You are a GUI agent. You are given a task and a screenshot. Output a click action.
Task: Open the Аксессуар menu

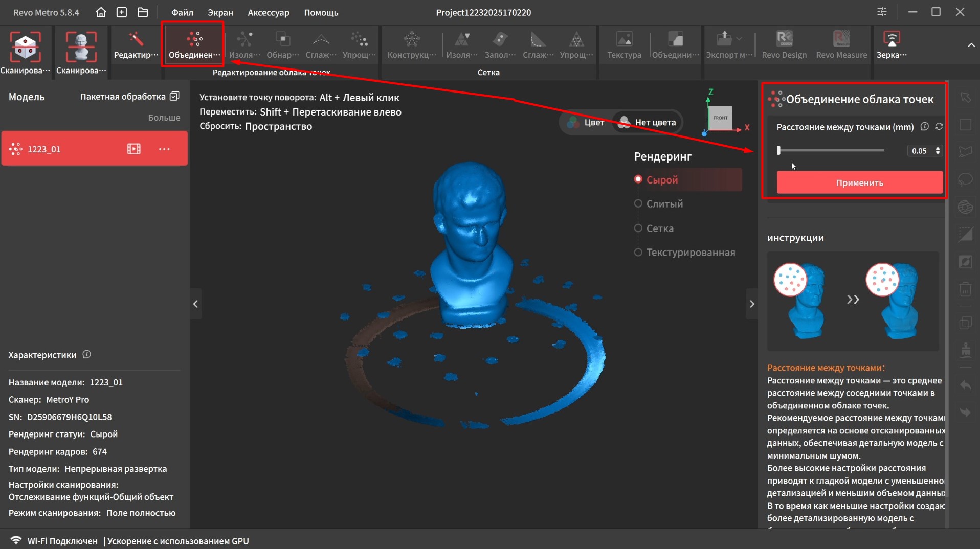268,12
